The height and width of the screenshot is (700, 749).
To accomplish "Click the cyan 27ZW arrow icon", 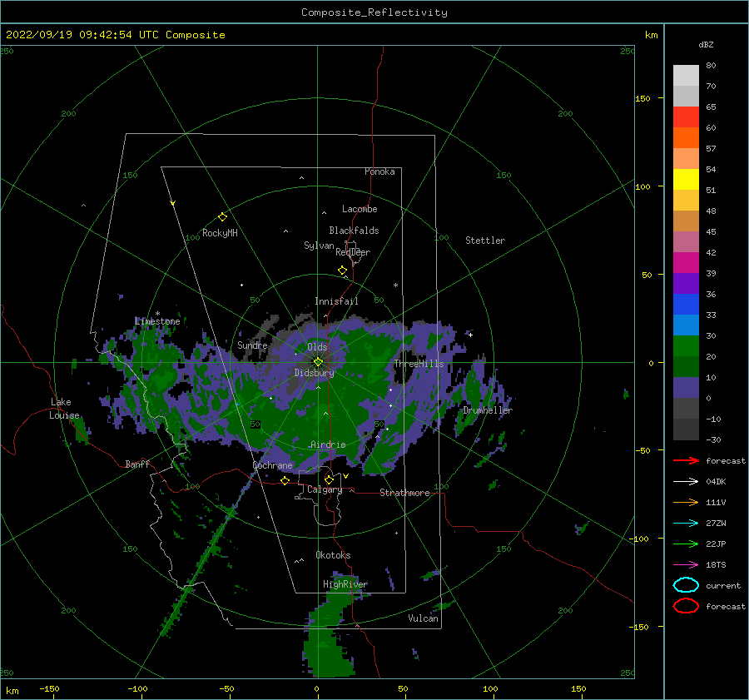I will 686,524.
